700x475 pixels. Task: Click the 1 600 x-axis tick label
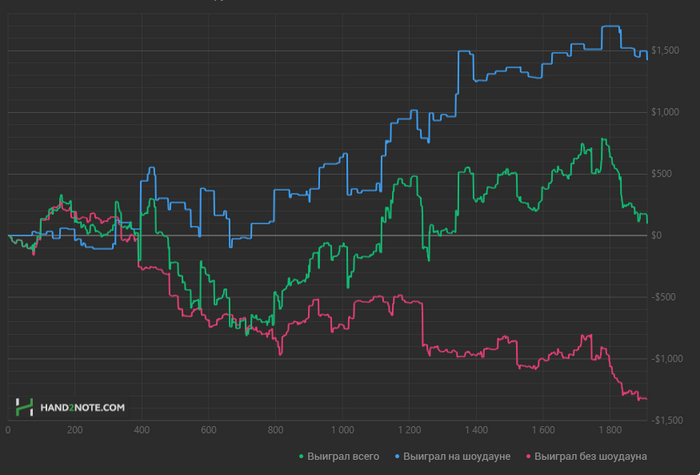[x=542, y=430]
